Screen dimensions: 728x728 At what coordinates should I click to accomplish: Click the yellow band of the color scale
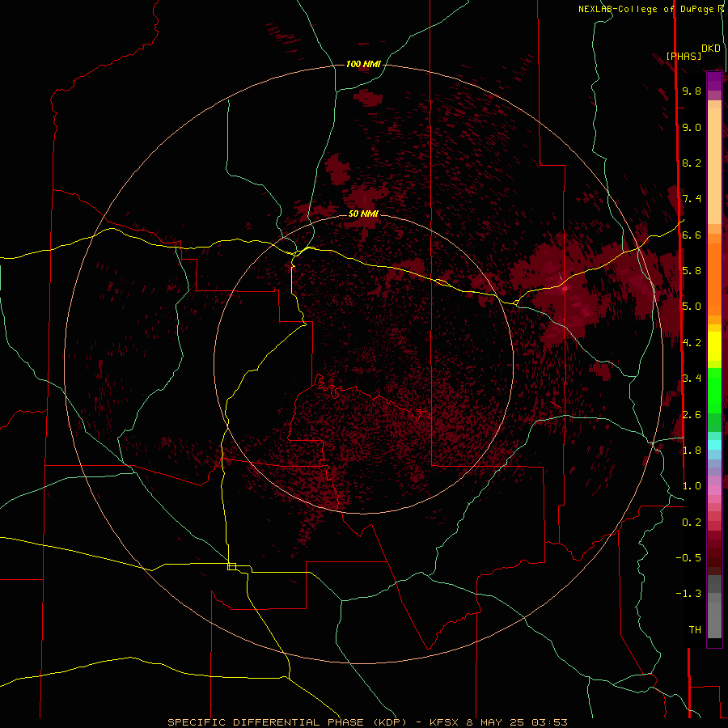point(714,346)
